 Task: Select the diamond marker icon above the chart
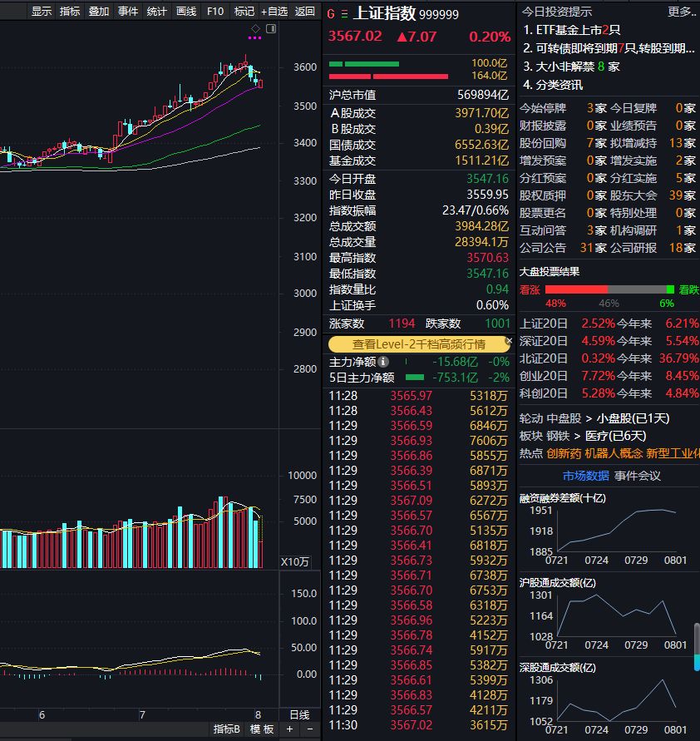click(255, 28)
